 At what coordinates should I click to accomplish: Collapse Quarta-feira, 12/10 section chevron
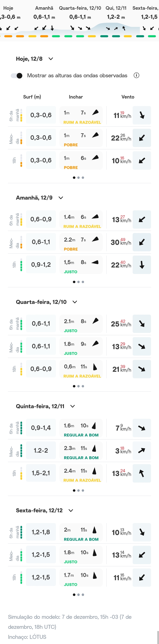75,302
